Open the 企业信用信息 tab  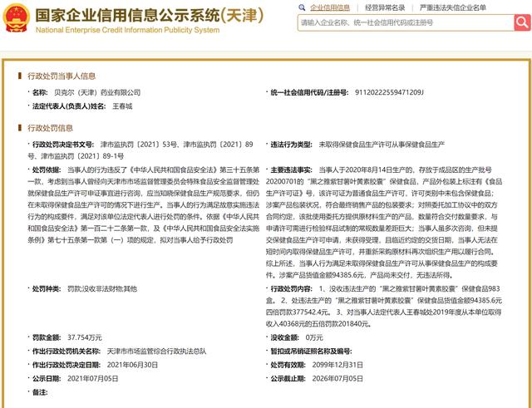[330, 7]
